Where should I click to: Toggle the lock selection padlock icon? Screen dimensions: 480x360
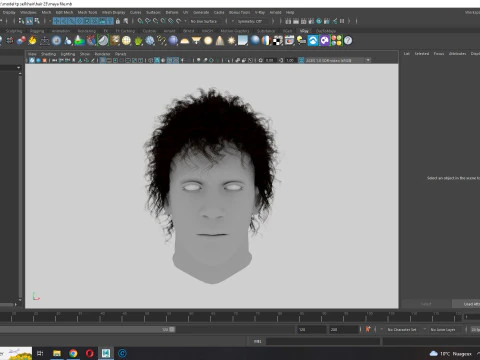coord(118,21)
